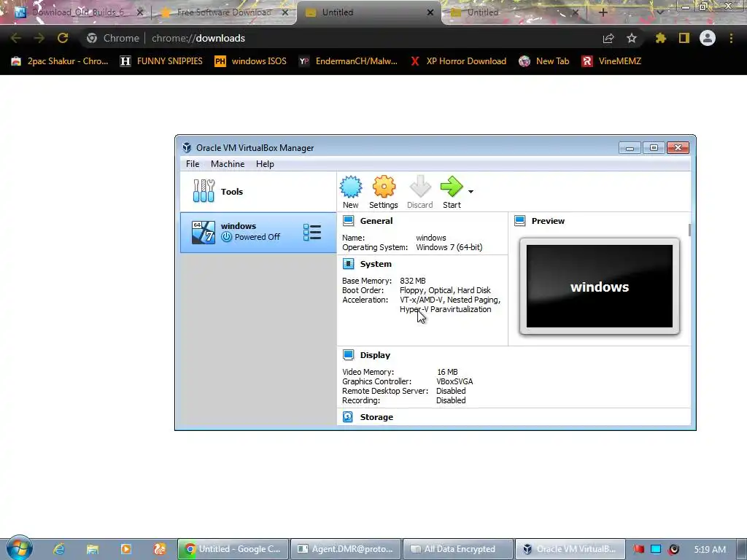Open Windows Media Player taskbar icon
Viewport: 747px width, 560px height.
125,549
